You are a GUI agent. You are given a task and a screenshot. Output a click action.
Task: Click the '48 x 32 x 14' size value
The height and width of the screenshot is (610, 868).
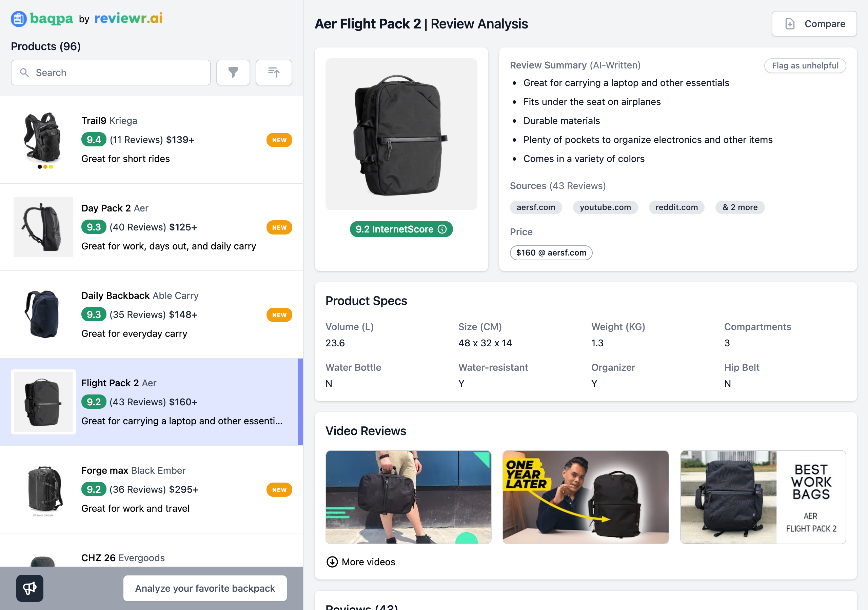[485, 343]
